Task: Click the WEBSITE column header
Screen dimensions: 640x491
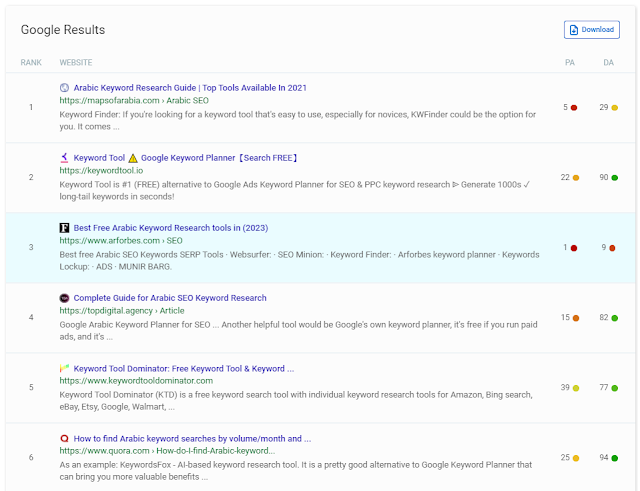Action: click(76, 62)
